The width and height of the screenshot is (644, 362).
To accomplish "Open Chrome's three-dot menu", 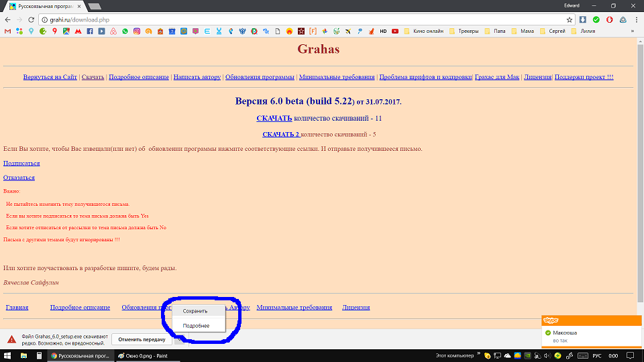I will point(637,19).
